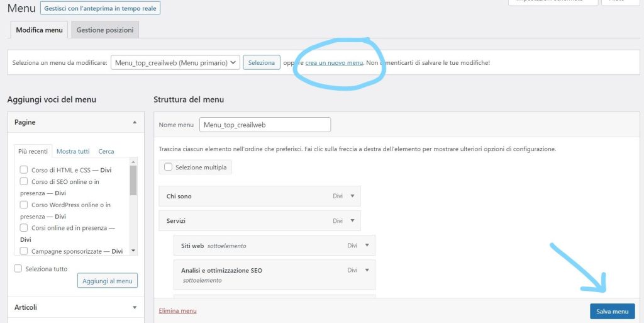Click the crea un nuovo menu link
Screen dimensions: 644x323
tap(335, 63)
